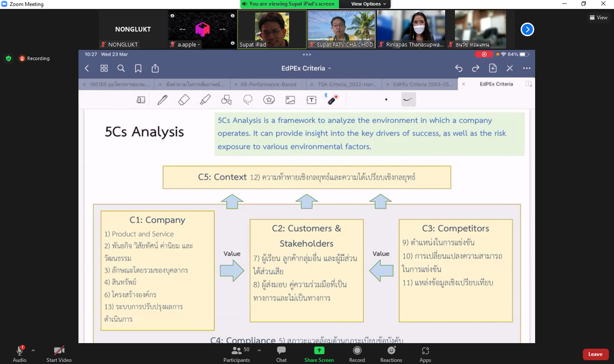Open the Participants panel

tap(237, 353)
